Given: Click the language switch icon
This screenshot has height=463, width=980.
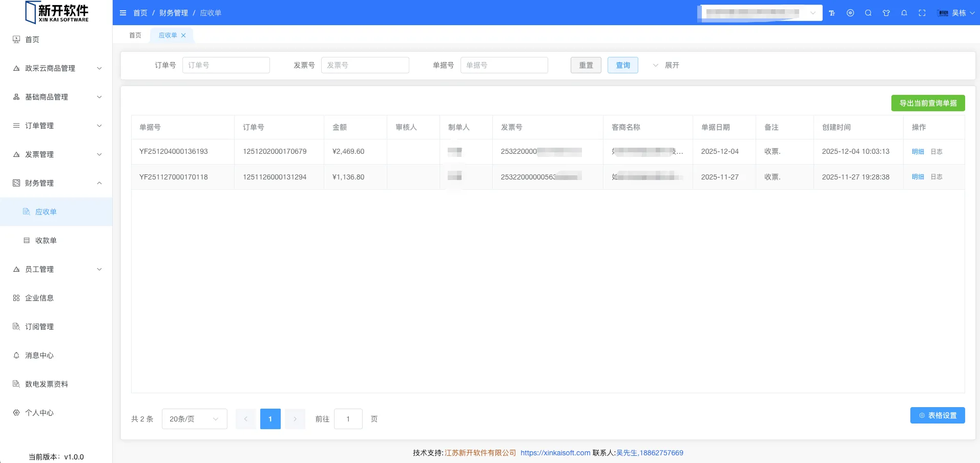Looking at the screenshot, I should coord(850,13).
